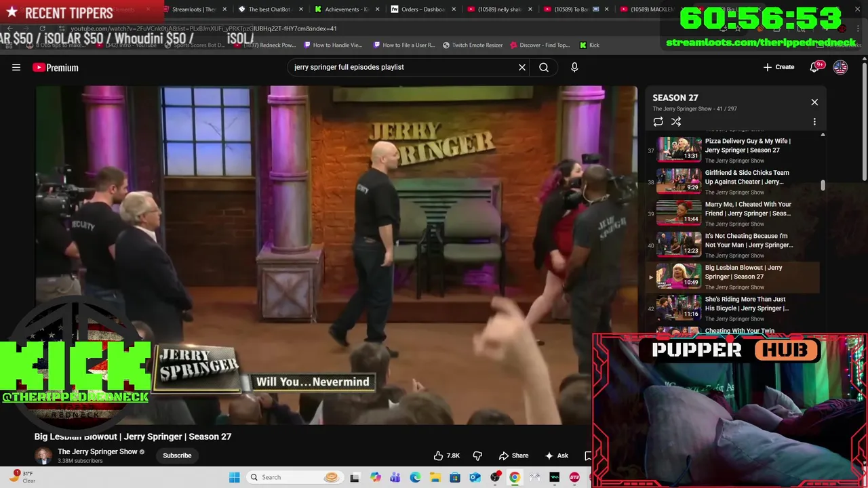Click the playlist panel scrollbar
This screenshot has width=868, height=488.
click(823, 185)
